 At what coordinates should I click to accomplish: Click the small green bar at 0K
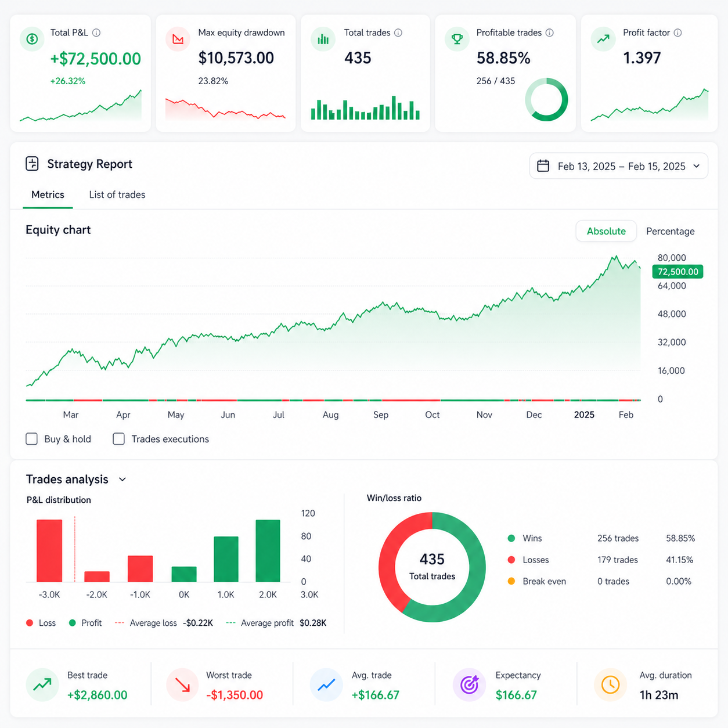(184, 574)
